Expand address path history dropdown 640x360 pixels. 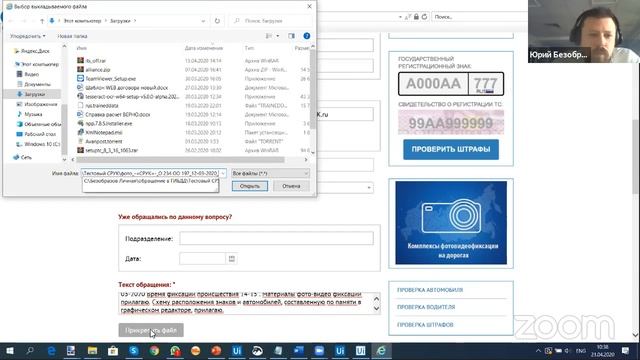(203, 21)
